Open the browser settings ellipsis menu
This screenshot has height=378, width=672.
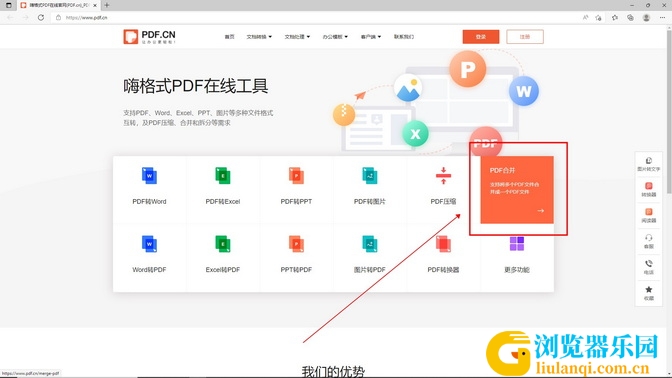(x=662, y=18)
